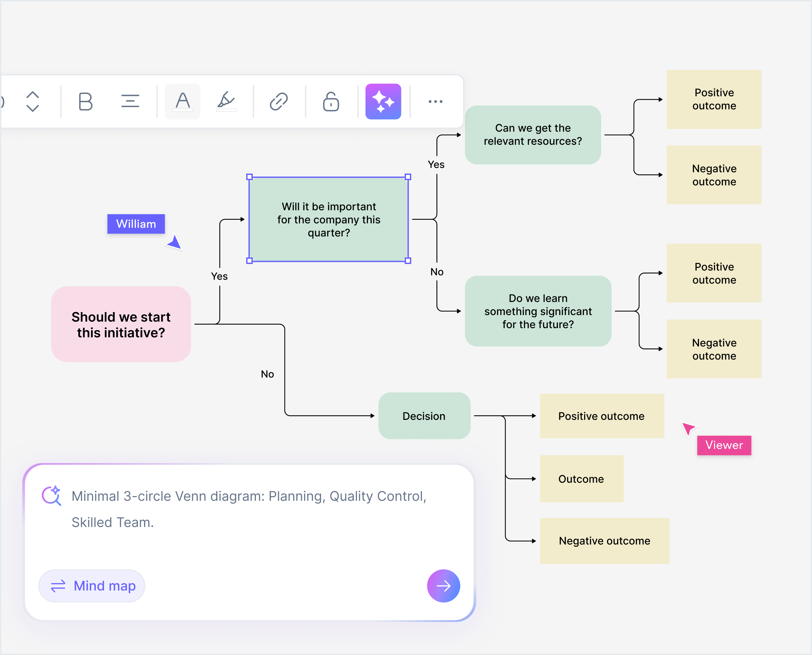Open the more options ellipsis menu
The height and width of the screenshot is (655, 812).
point(435,102)
